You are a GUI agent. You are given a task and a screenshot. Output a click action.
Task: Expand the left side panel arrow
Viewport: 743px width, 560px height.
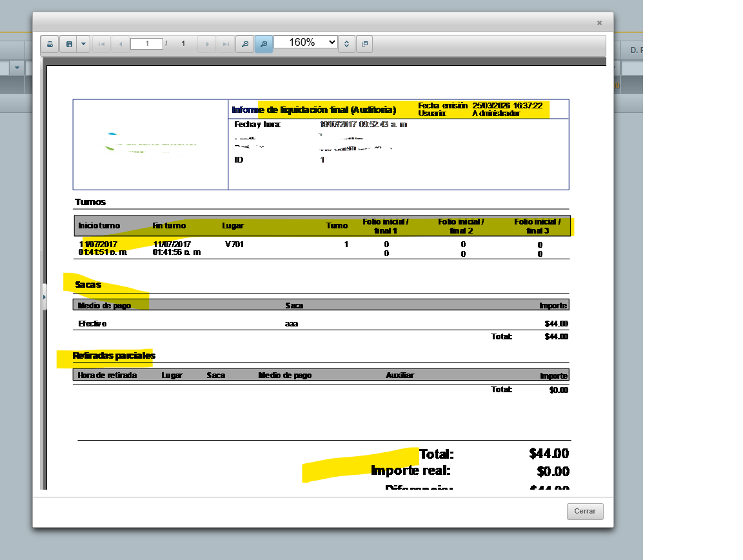tap(45, 297)
